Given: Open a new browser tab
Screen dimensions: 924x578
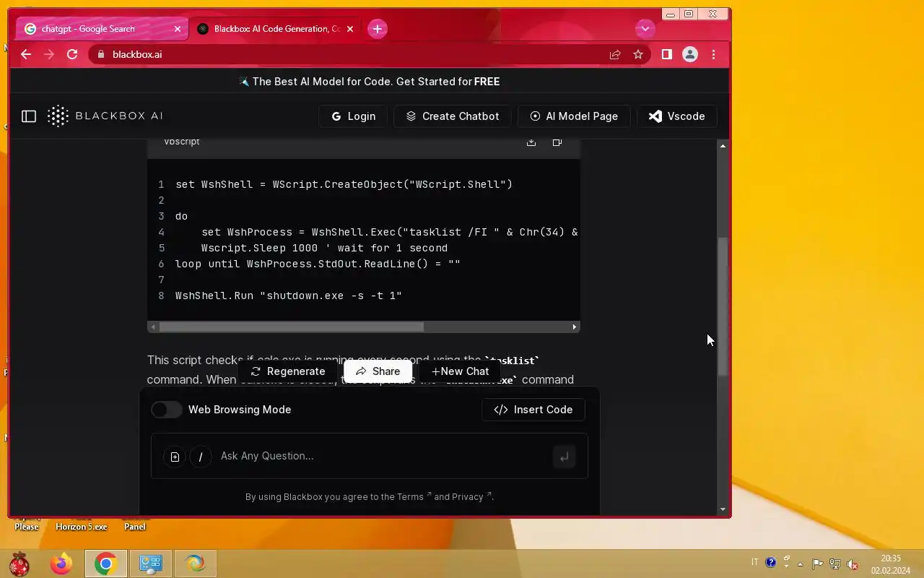Looking at the screenshot, I should pyautogui.click(x=377, y=29).
